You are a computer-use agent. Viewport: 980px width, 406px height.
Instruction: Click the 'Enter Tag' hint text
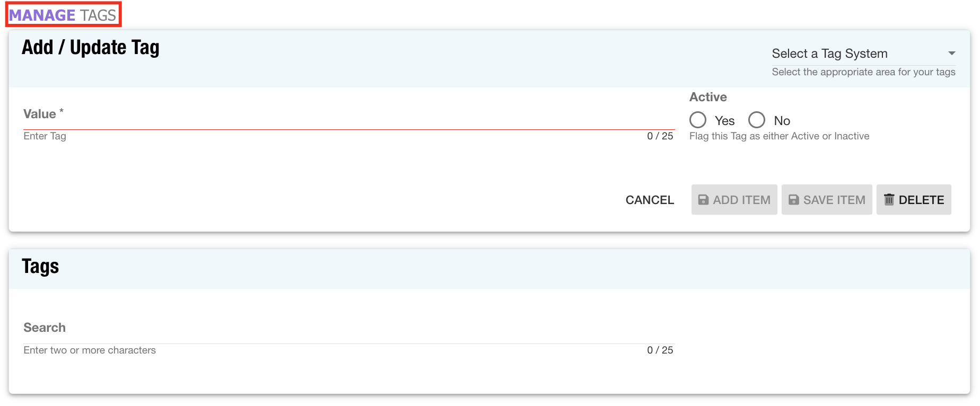coord(45,136)
